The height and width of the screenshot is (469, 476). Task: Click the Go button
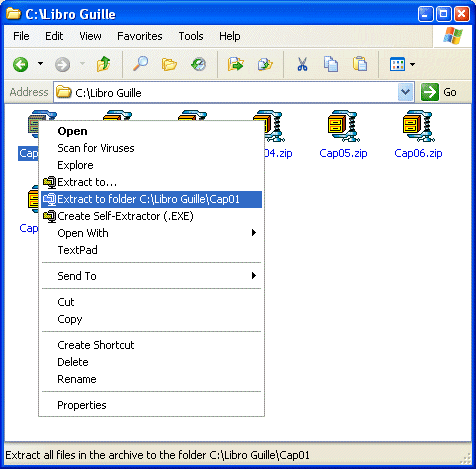click(439, 92)
